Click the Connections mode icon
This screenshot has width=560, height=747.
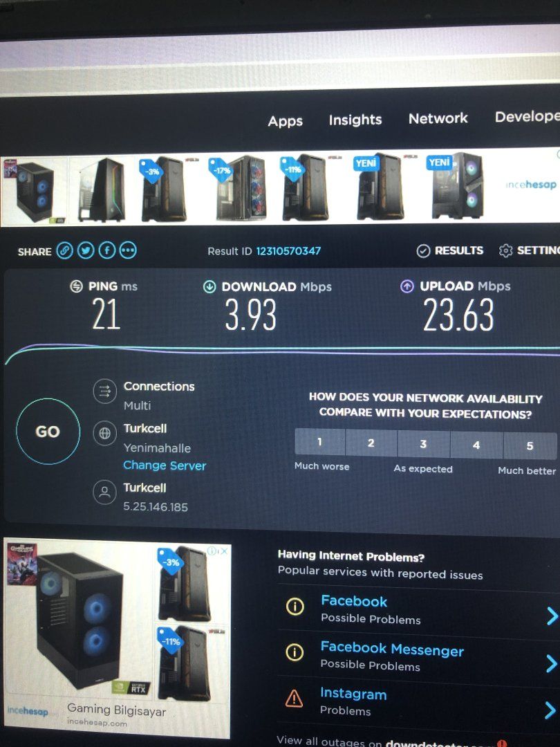pos(105,391)
